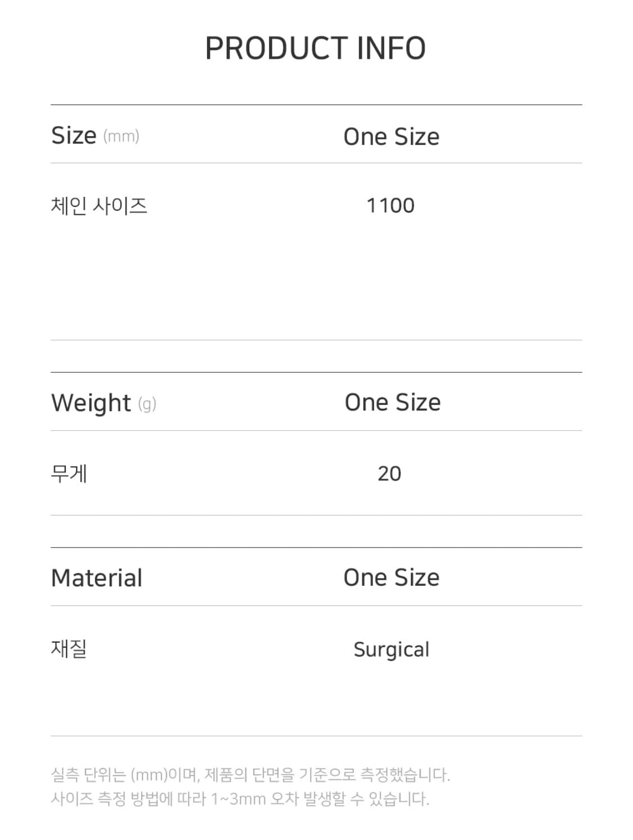This screenshot has width=633, height=840.
Task: Select the chain size value 1100
Action: [390, 206]
